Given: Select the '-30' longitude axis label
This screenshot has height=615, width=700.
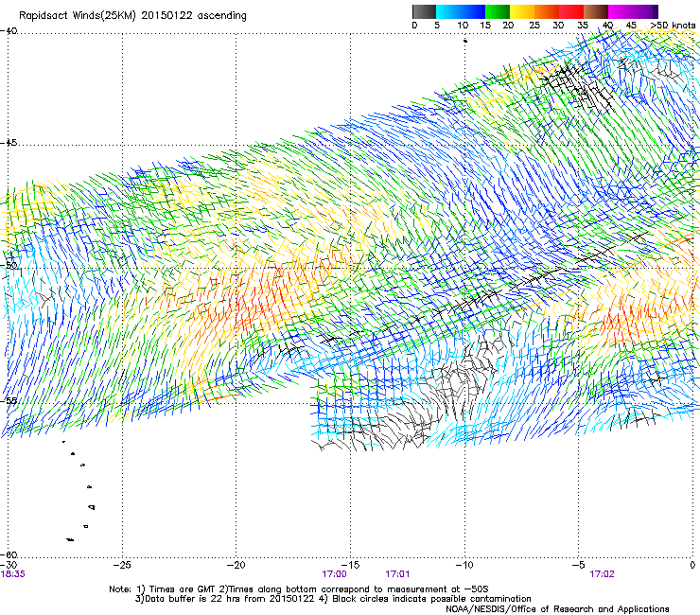Looking at the screenshot, I should tap(9, 565).
